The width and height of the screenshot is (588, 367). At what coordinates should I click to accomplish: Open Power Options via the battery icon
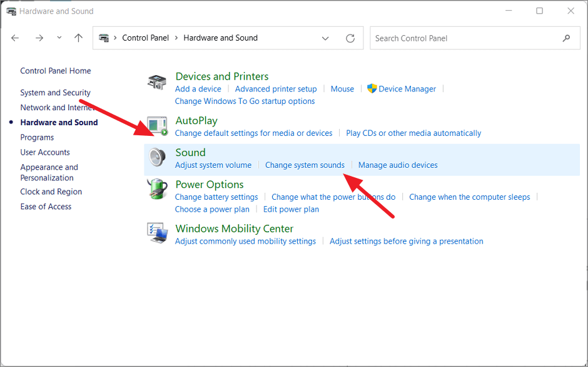coord(156,188)
